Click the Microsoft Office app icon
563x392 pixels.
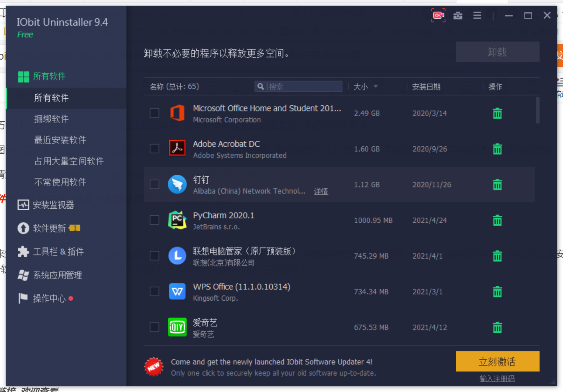(x=177, y=113)
